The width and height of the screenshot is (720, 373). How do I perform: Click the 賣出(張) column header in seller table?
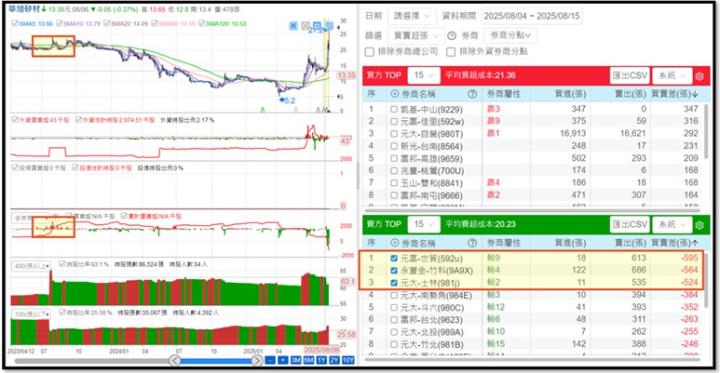(x=630, y=243)
